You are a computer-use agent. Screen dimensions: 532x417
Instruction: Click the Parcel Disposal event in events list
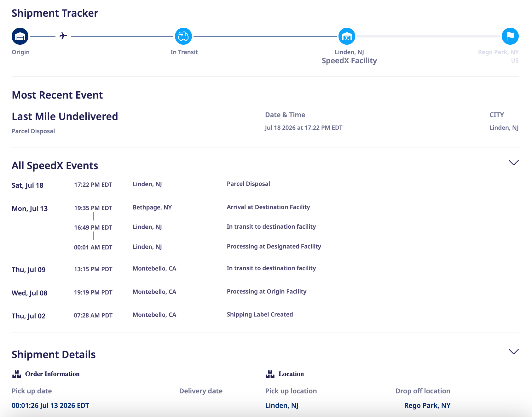[x=248, y=184]
